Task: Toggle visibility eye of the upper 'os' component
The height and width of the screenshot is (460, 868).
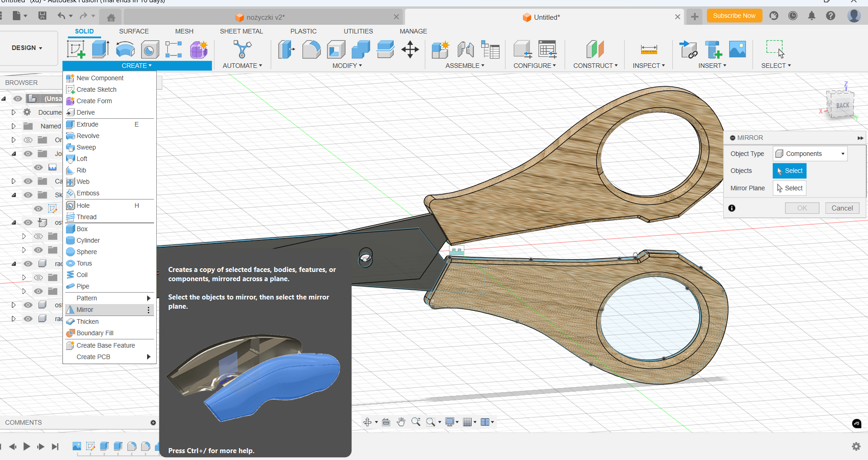Action: pyautogui.click(x=28, y=222)
